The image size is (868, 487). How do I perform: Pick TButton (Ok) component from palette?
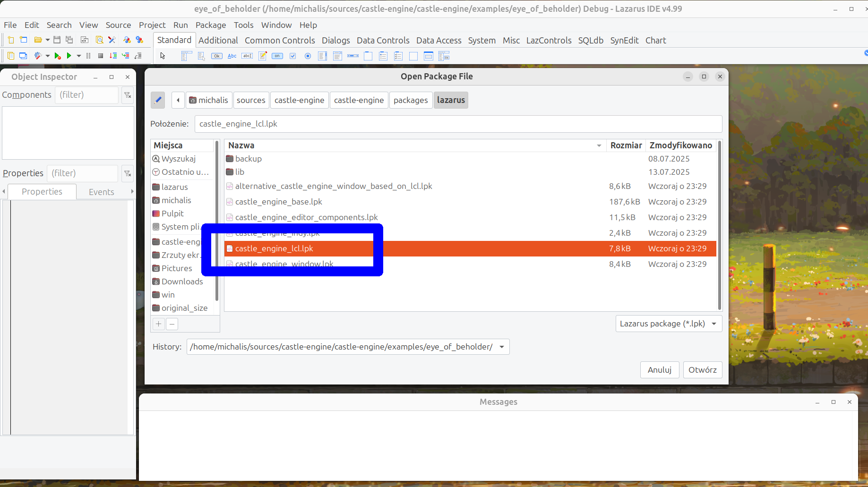coord(217,56)
